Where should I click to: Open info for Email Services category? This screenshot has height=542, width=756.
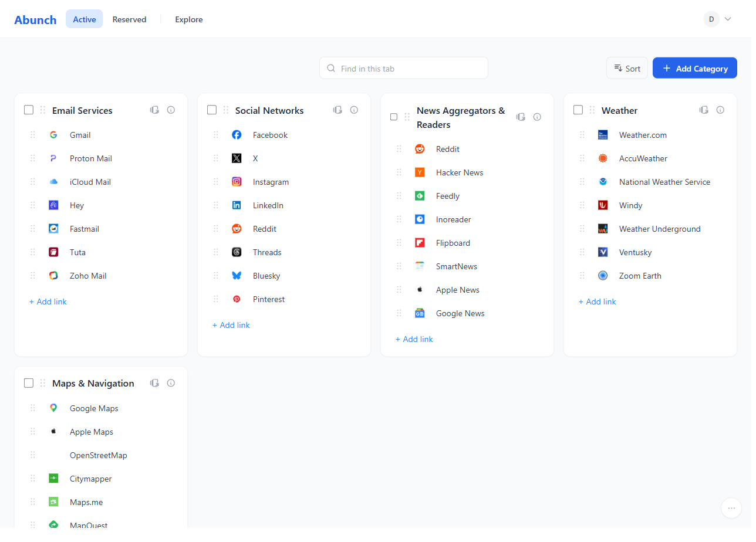tap(171, 110)
